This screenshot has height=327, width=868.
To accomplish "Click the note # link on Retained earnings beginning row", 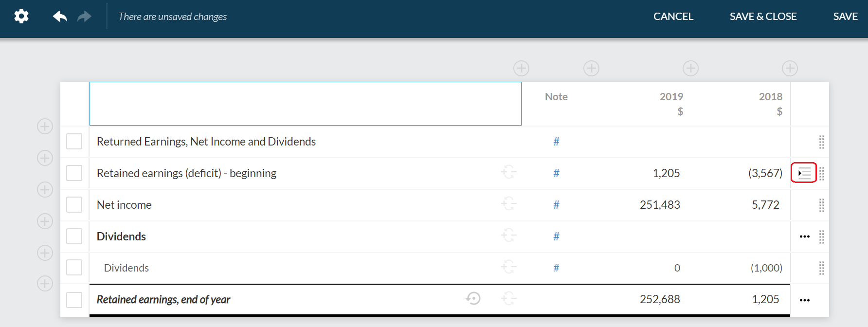I will tap(556, 173).
